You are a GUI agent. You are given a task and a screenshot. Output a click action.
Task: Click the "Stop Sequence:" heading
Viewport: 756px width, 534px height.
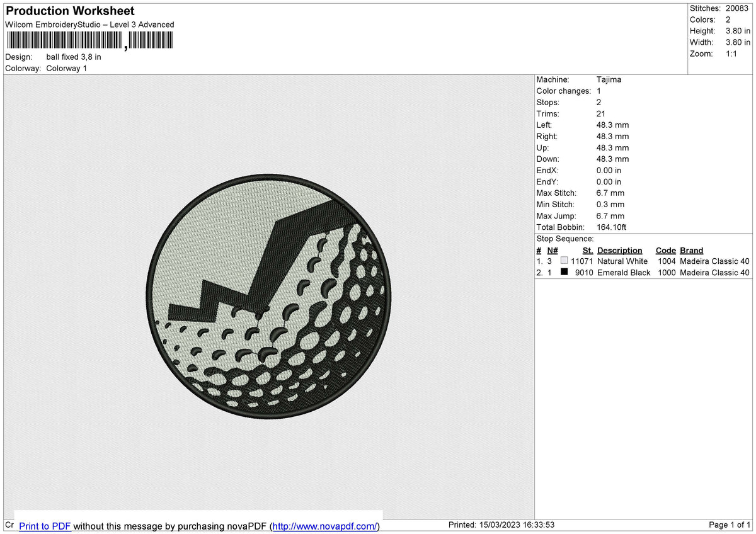[565, 239]
